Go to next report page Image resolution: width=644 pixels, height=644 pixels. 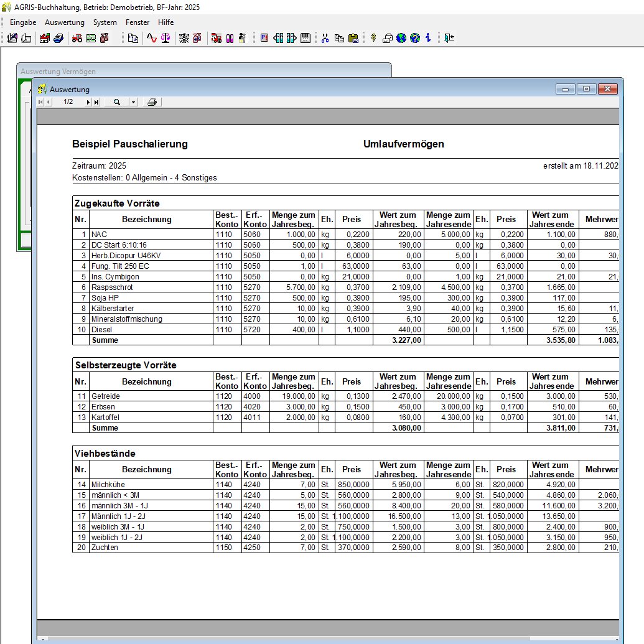[88, 102]
